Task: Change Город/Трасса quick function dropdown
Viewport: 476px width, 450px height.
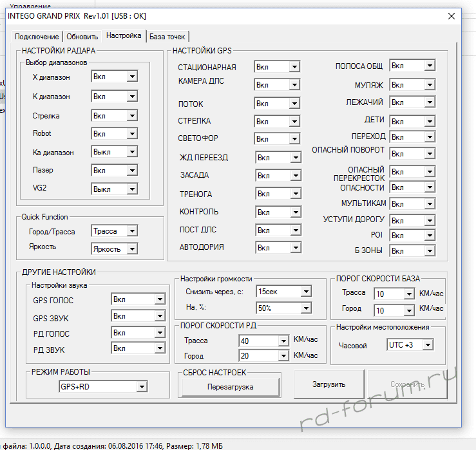Action: [x=115, y=231]
